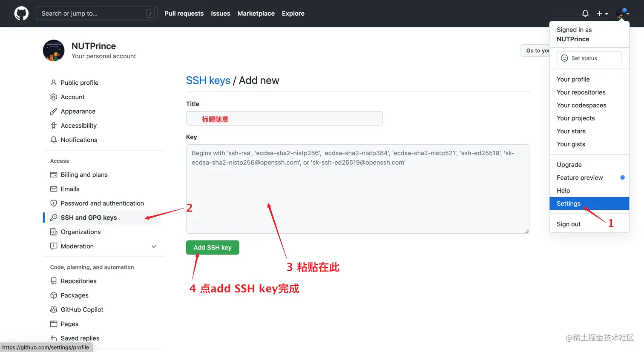This screenshot has height=352, width=644.
Task: Choose Sign out in user menu
Action: [x=589, y=224]
